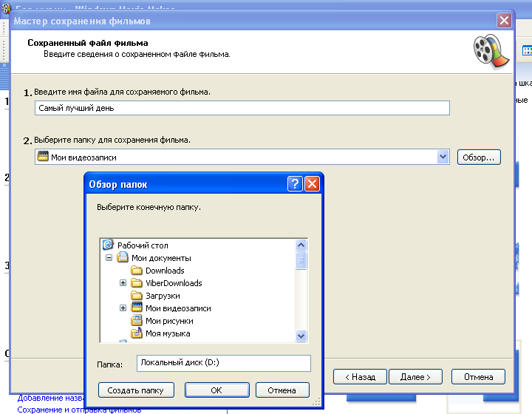
Task: Click the folder tree scroll down arrow
Action: point(301,336)
